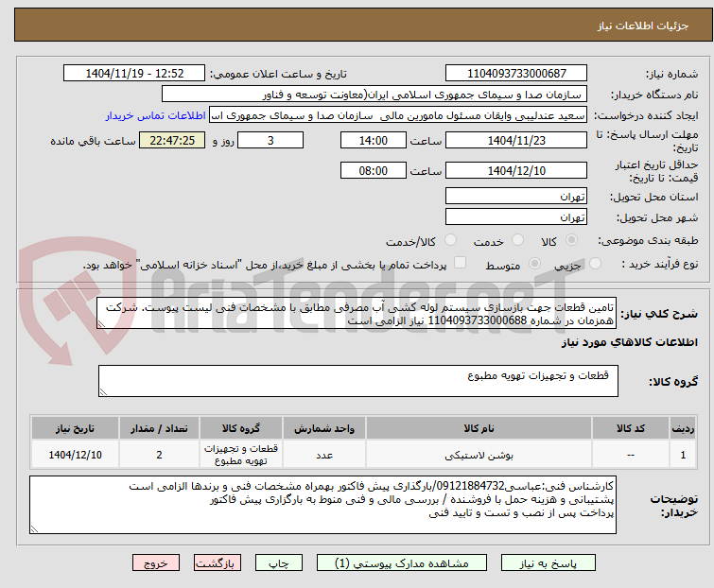Click the استان محل تحویل field تهران
This screenshot has width=714, height=588.
516,196
